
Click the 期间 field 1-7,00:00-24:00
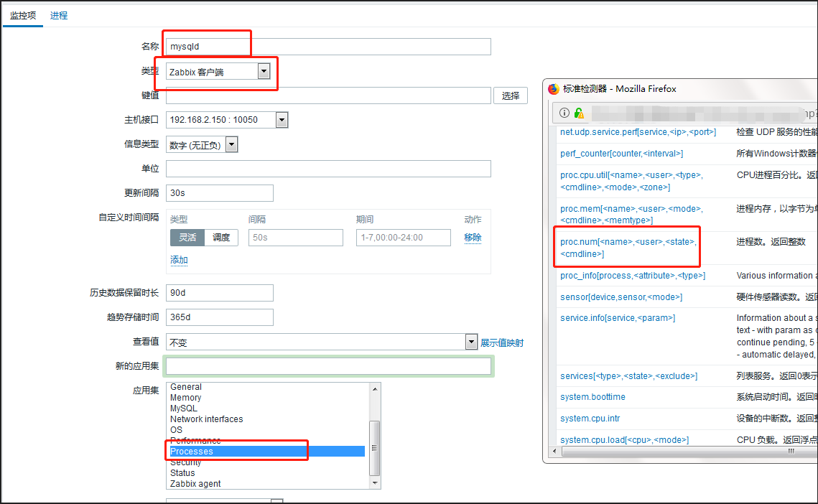(x=404, y=238)
